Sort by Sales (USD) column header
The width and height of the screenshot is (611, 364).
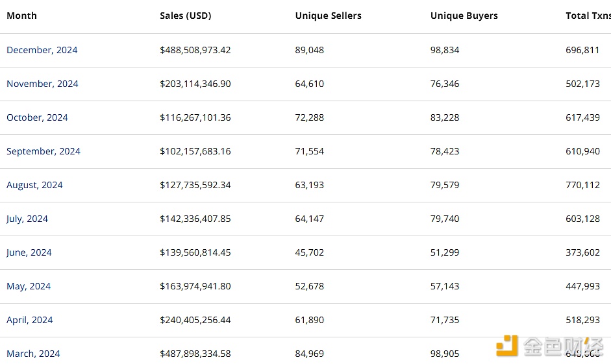[x=186, y=16]
